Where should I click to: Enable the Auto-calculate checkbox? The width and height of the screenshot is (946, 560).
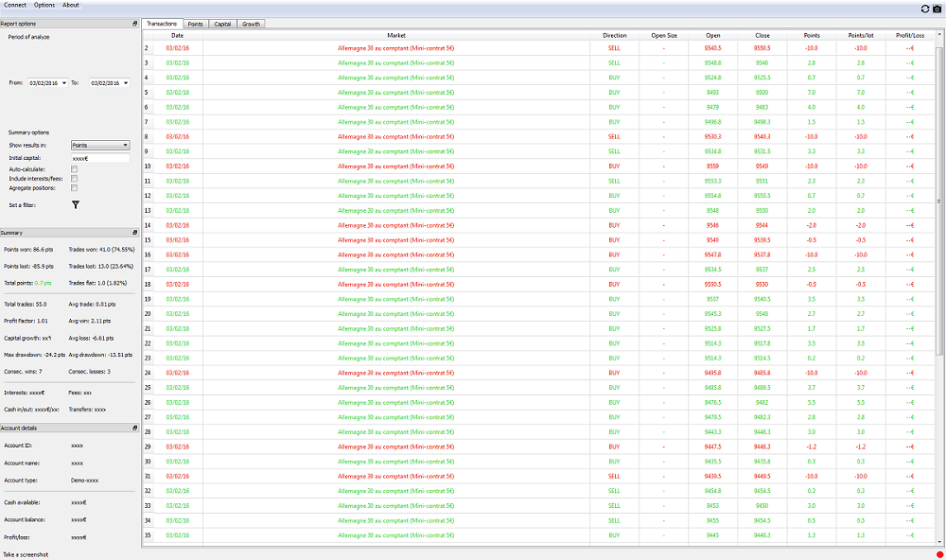pos(74,169)
